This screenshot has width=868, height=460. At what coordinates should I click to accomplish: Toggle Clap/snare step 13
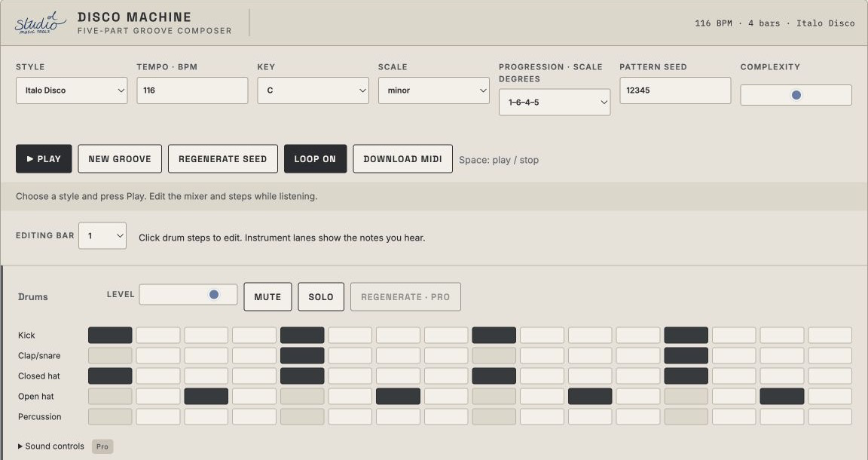pos(686,356)
